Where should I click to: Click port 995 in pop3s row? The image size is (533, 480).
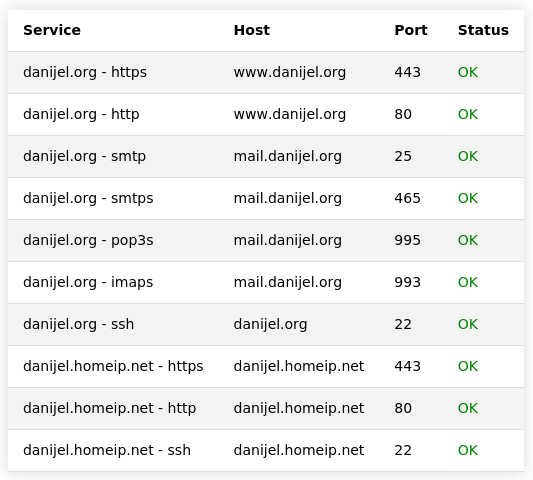point(407,240)
